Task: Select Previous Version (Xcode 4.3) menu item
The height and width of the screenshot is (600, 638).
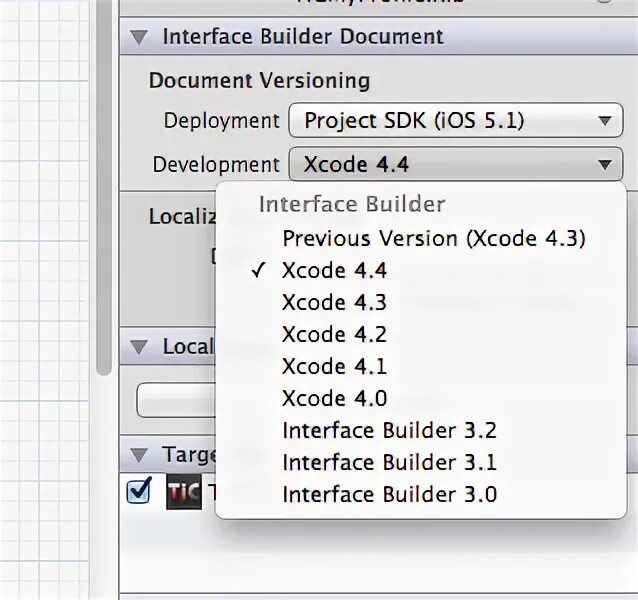Action: coord(421,238)
